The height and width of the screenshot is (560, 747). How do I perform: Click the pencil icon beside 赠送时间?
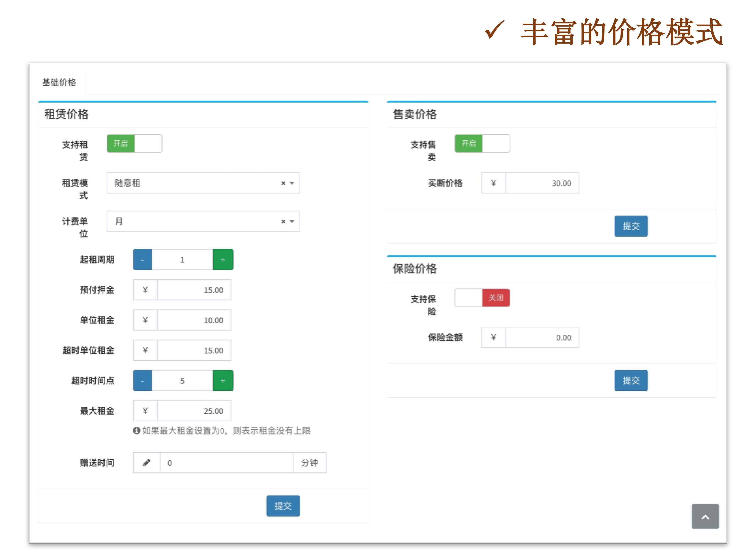pyautogui.click(x=146, y=463)
